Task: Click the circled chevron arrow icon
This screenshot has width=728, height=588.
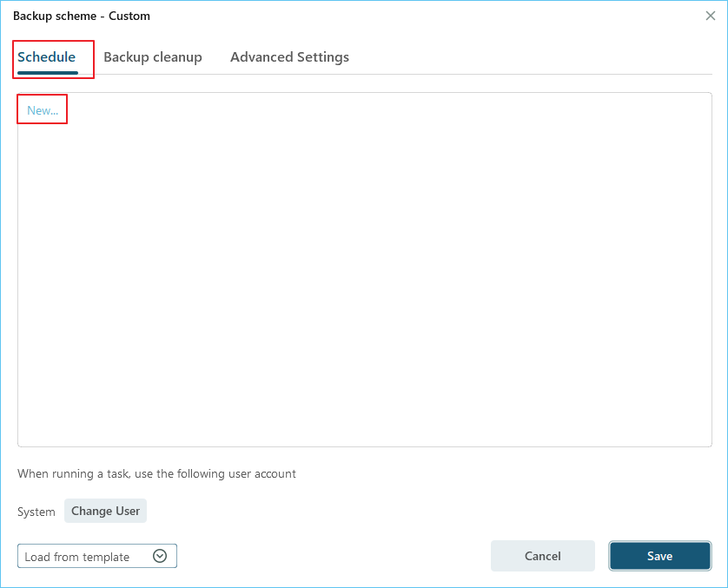Action: coord(160,557)
